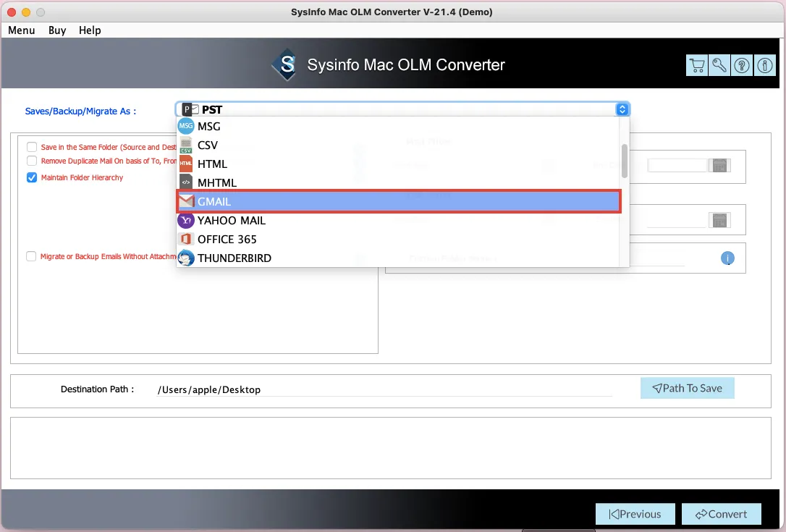Enable Migrate or Backup Emails Without Attachments
This screenshot has width=786, height=532.
coord(31,256)
